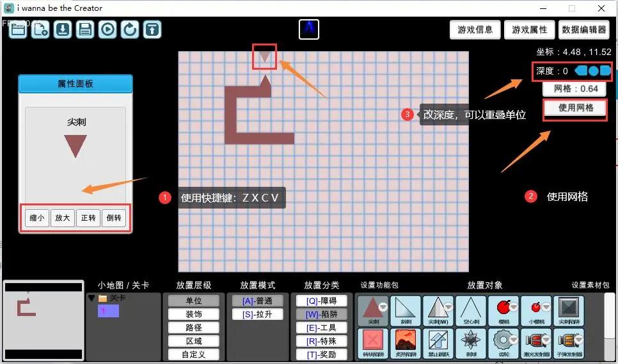Select the 尖刺(IW) spike object

click(x=438, y=311)
